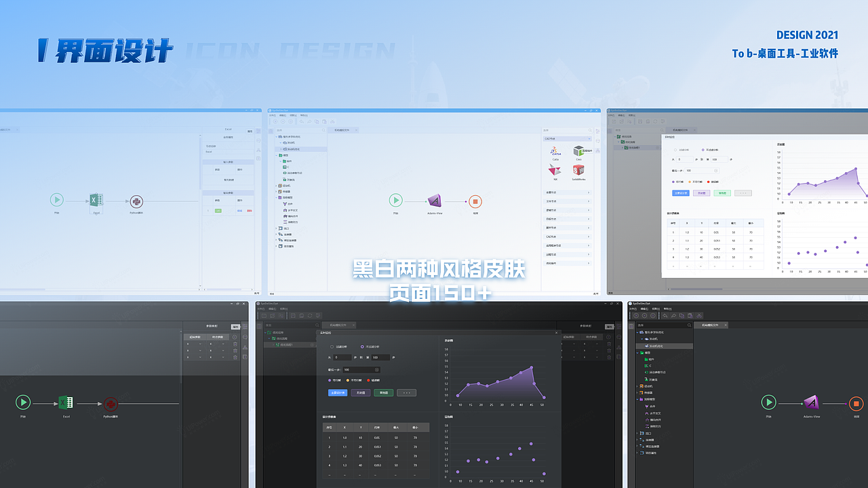The width and height of the screenshot is (868, 488).
Task: Click the run icon in the light window toolbar
Action: coord(275,121)
